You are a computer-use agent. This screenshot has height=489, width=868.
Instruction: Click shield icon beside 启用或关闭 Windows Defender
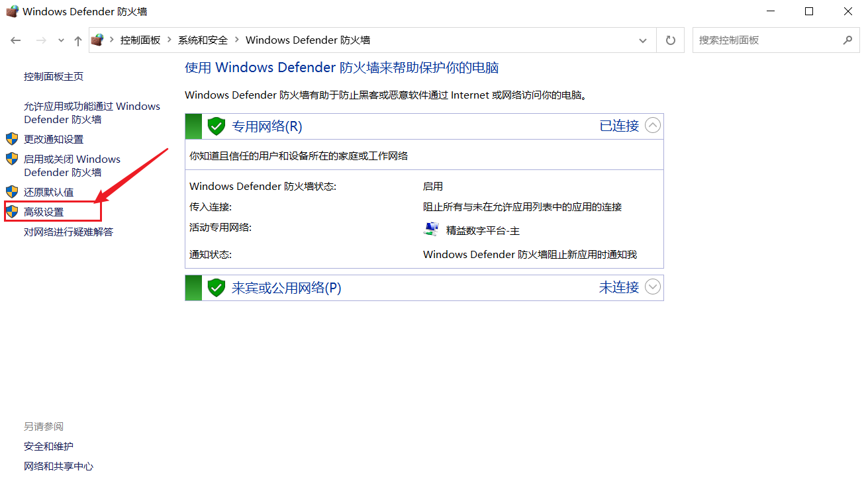coord(12,159)
